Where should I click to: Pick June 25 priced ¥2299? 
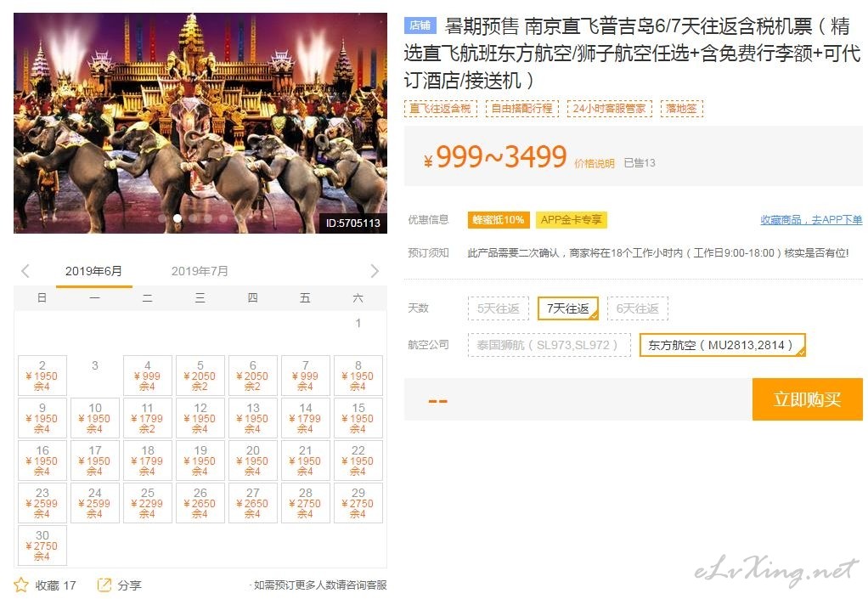tap(147, 503)
